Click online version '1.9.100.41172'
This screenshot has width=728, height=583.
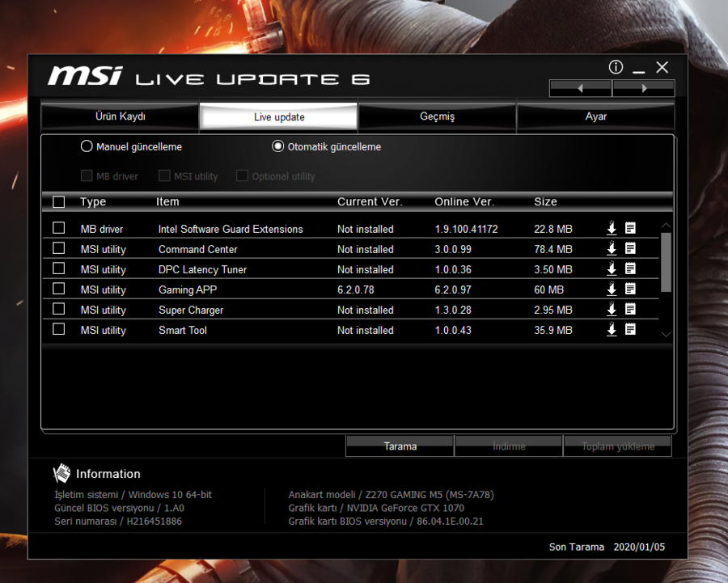tap(466, 229)
